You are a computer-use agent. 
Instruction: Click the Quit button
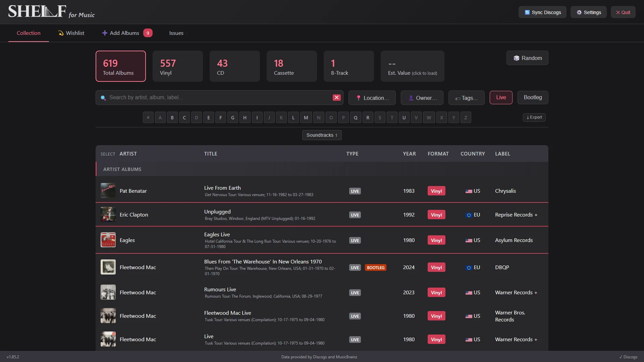point(623,12)
